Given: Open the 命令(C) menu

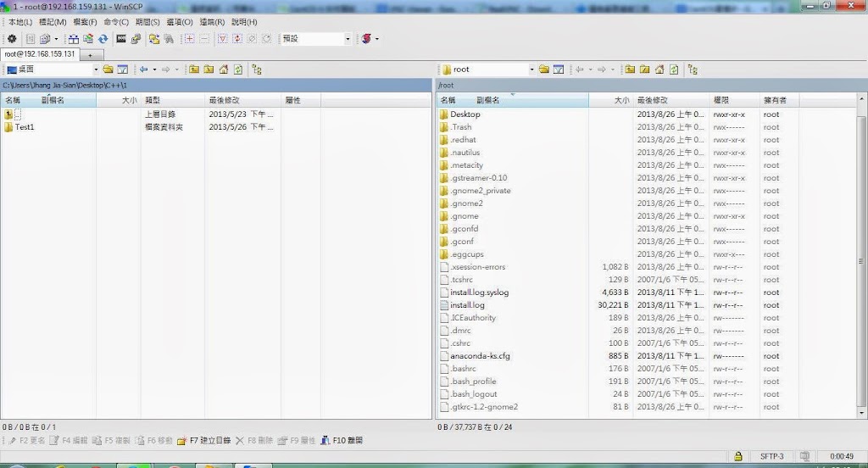Looking at the screenshot, I should pyautogui.click(x=116, y=22).
